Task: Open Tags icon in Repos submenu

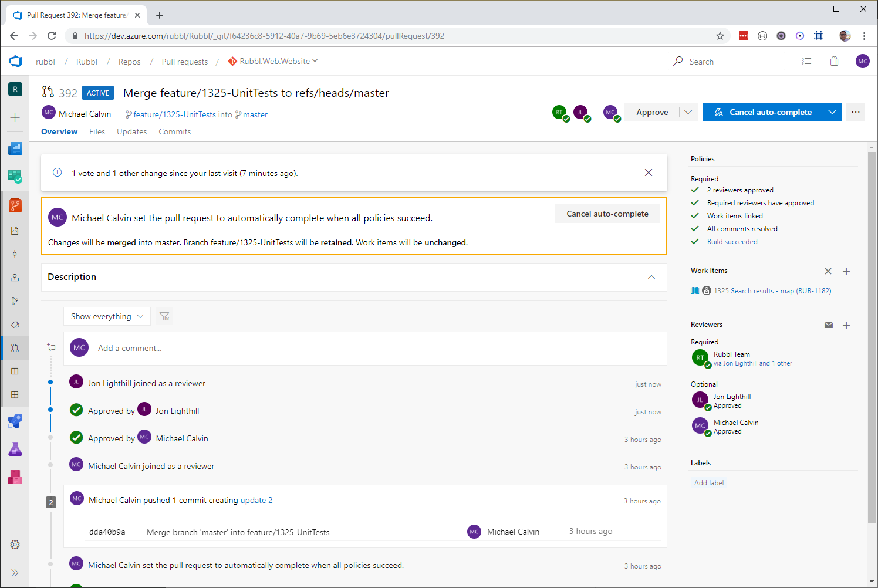Action: [x=15, y=325]
